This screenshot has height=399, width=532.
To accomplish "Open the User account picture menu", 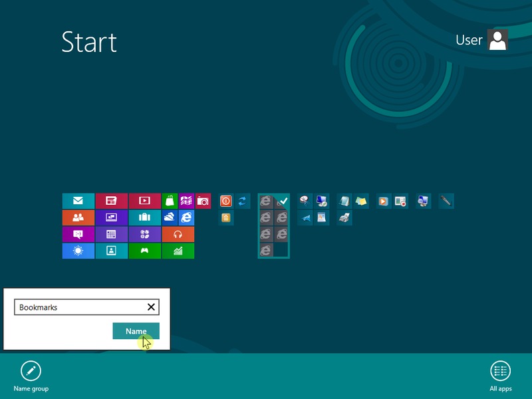I will (x=497, y=40).
